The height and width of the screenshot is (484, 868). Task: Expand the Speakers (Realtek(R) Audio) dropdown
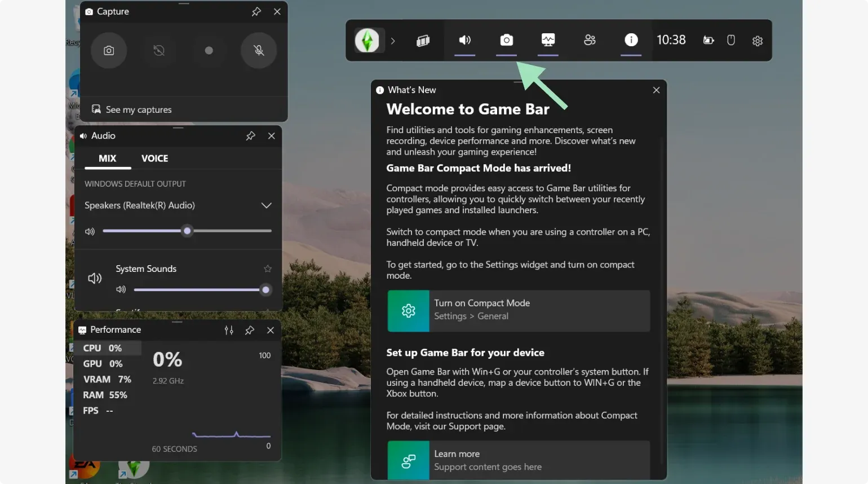267,205
